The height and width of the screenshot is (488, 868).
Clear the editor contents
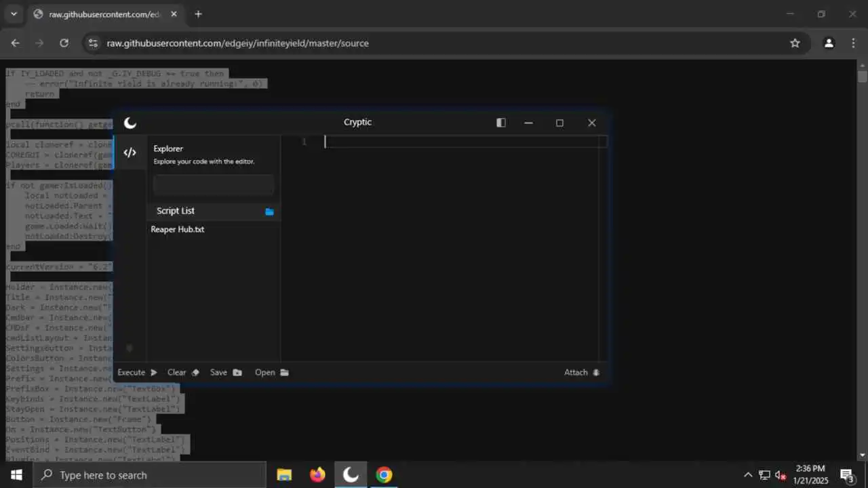183,372
